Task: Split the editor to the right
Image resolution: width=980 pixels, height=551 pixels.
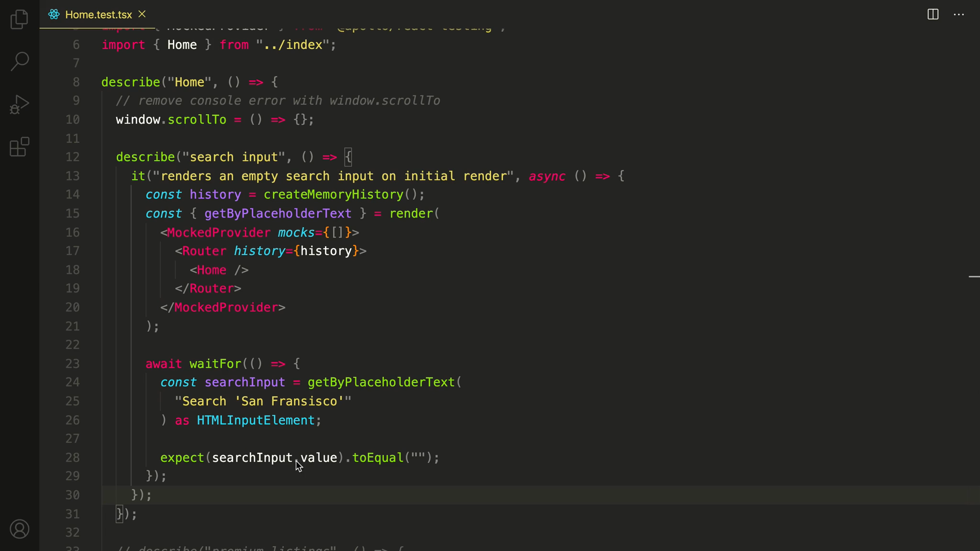Action: pos(933,14)
